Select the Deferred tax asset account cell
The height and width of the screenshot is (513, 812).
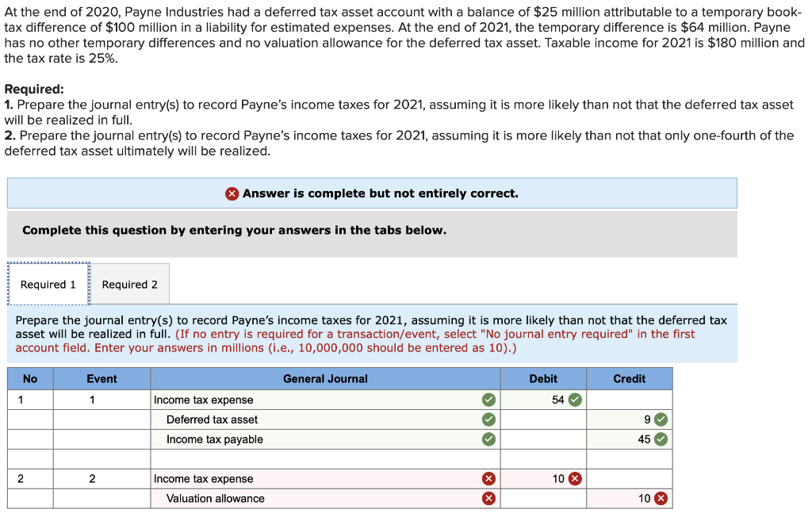click(x=317, y=419)
